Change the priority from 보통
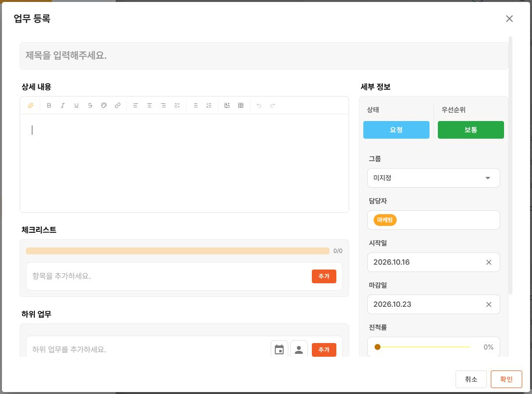 (x=471, y=130)
